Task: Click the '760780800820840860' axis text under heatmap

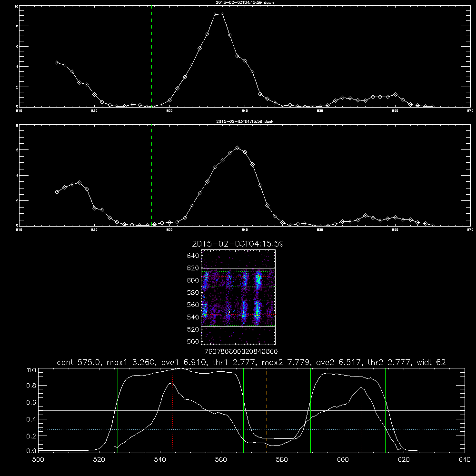Action: [x=241, y=351]
